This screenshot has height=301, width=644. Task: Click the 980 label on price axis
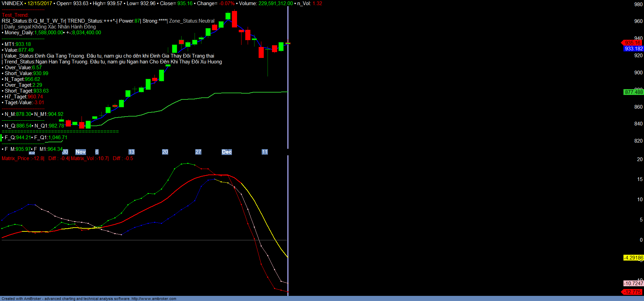click(x=638, y=4)
